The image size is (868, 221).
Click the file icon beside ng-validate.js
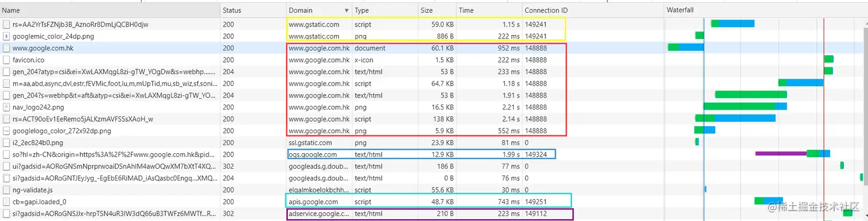pyautogui.click(x=6, y=189)
